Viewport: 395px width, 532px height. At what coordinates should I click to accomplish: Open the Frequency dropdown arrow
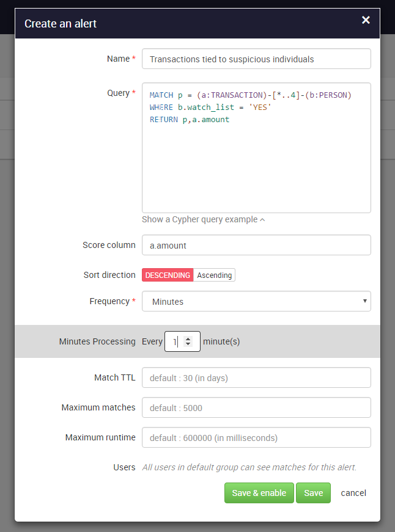tap(365, 301)
